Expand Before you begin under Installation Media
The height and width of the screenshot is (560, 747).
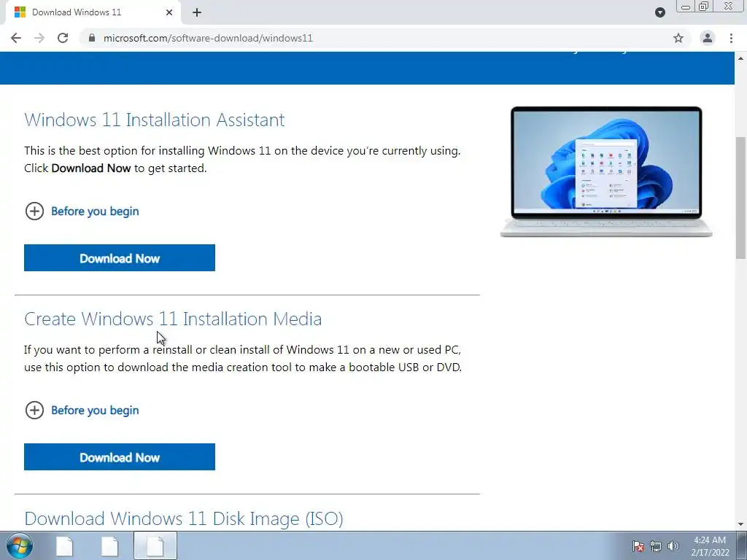pos(82,410)
